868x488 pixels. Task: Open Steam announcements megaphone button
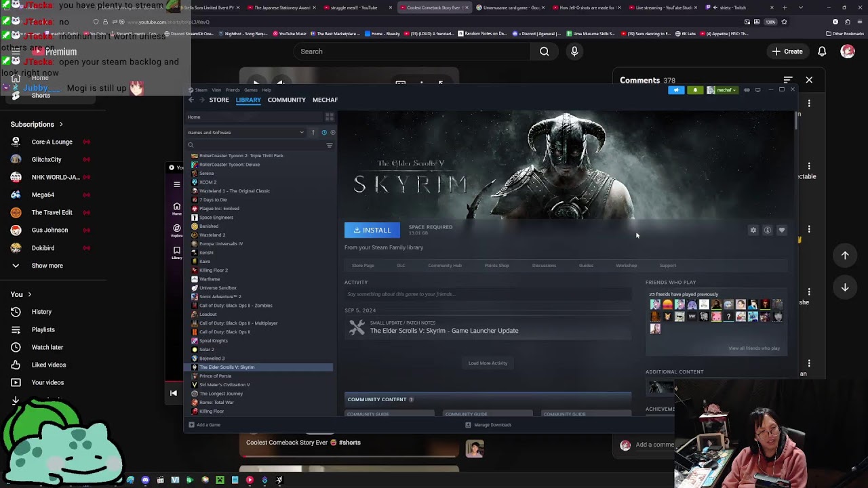pos(676,89)
